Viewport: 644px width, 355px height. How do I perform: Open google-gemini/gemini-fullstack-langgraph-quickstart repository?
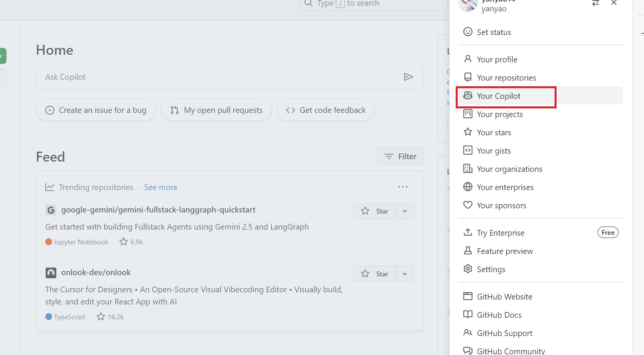click(158, 210)
